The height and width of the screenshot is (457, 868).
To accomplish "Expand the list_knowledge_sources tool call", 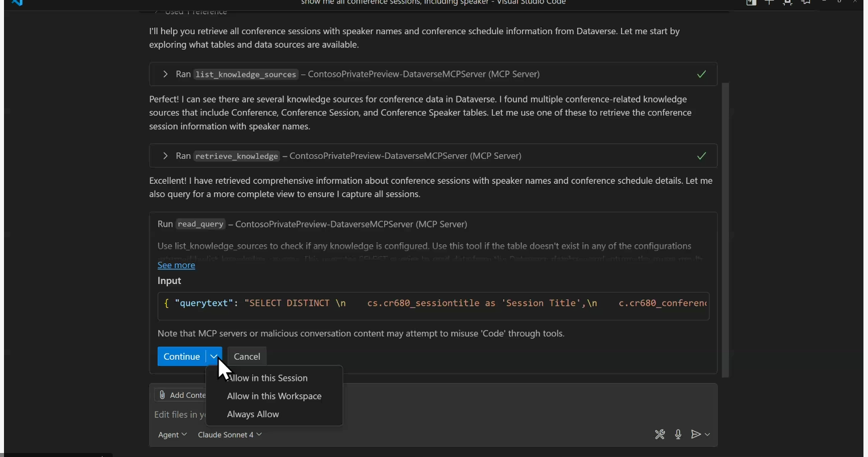I will 165,74.
